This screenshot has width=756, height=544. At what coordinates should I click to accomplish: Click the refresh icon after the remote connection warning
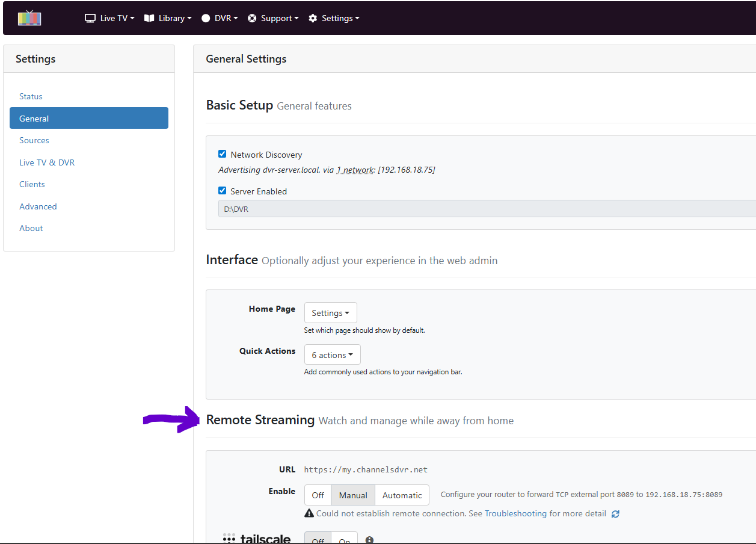(x=615, y=514)
